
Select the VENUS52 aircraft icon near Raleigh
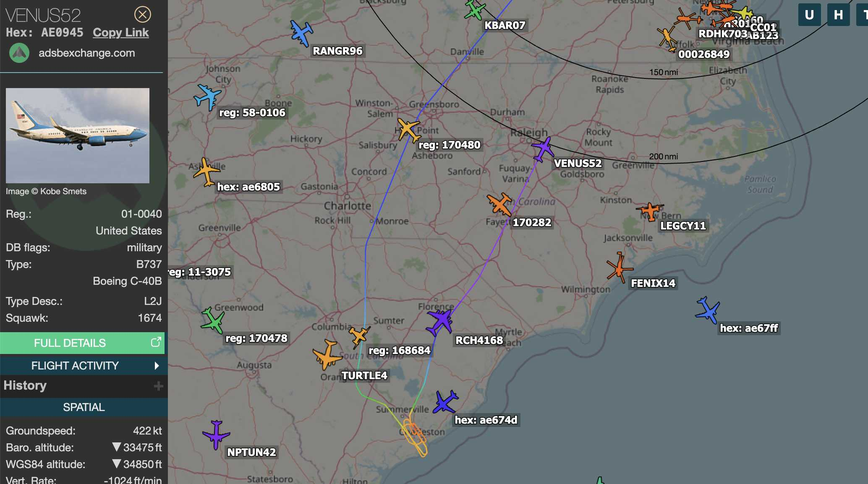coord(543,149)
